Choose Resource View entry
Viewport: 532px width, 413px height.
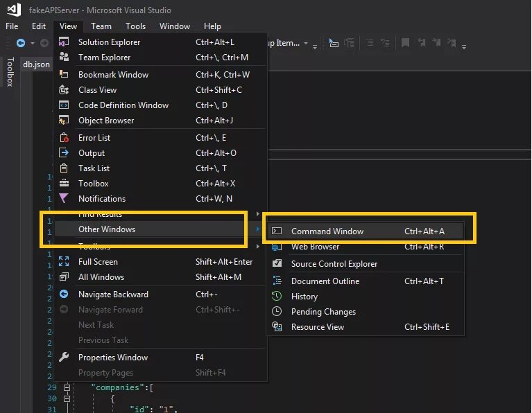tap(365, 326)
